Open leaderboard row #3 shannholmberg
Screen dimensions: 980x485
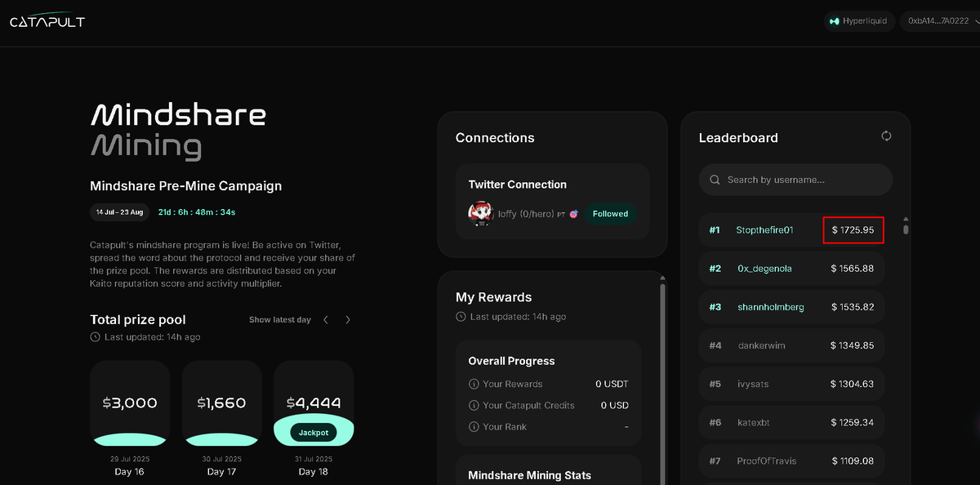pyautogui.click(x=791, y=307)
